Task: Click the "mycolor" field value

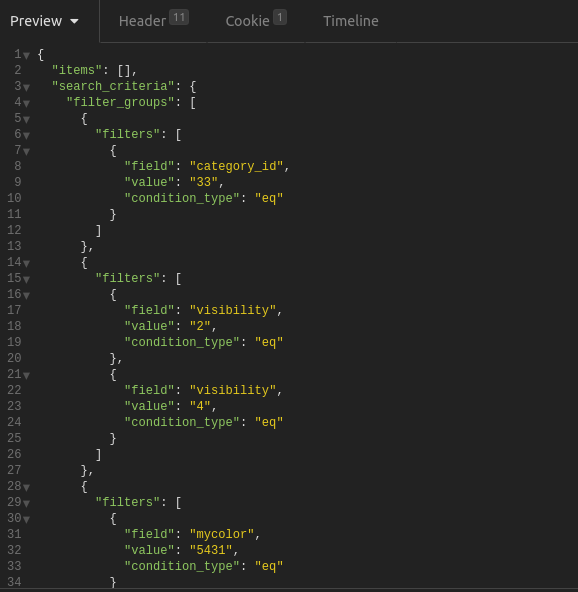Action: (222, 534)
